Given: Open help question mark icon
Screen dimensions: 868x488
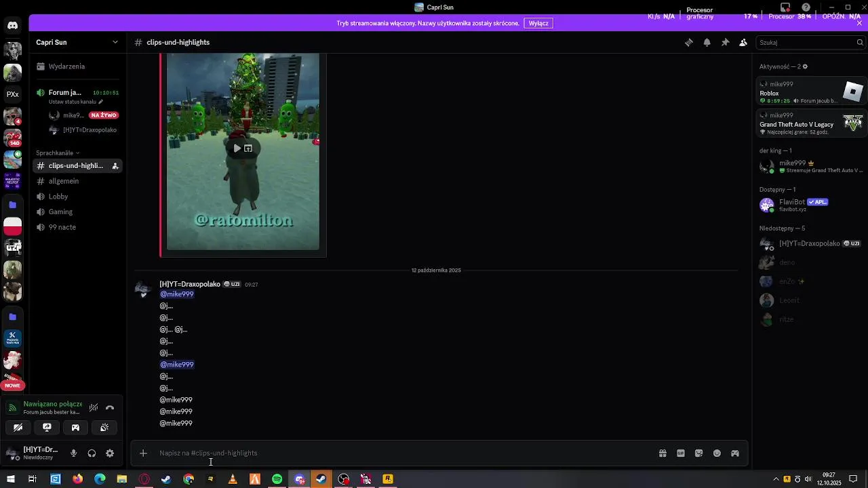Looking at the screenshot, I should pos(806,7).
